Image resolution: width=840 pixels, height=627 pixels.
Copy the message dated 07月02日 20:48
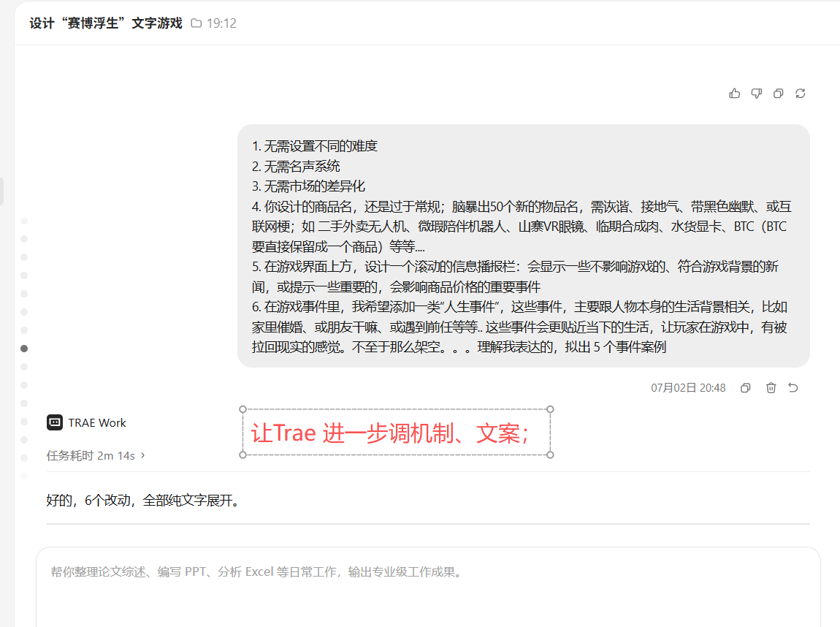click(x=745, y=388)
